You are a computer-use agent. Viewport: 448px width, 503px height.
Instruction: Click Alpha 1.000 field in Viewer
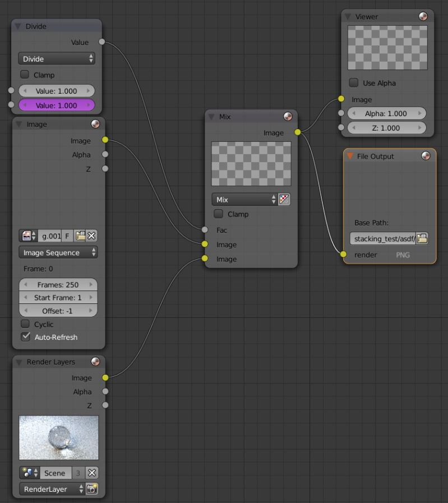pos(387,113)
